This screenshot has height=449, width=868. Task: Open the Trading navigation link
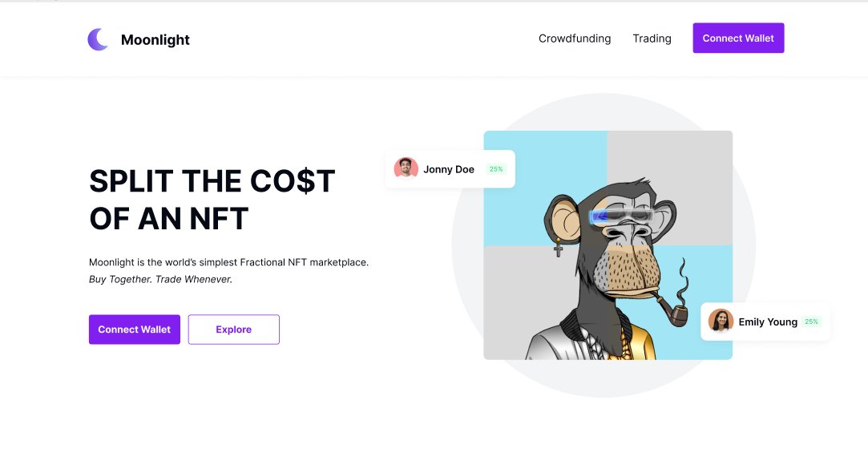click(x=652, y=38)
